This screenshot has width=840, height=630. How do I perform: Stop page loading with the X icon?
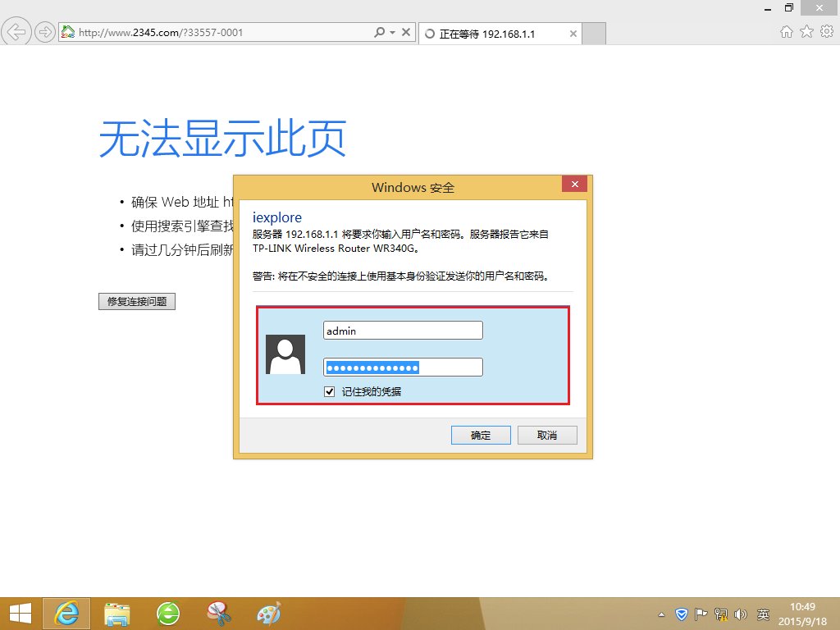tap(408, 33)
